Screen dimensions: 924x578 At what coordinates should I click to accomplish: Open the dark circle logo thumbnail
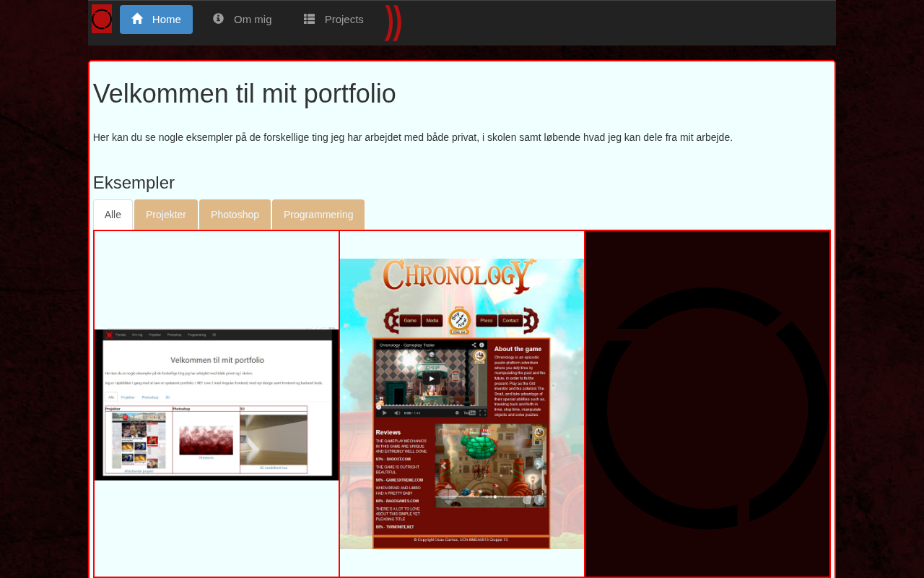pyautogui.click(x=707, y=404)
